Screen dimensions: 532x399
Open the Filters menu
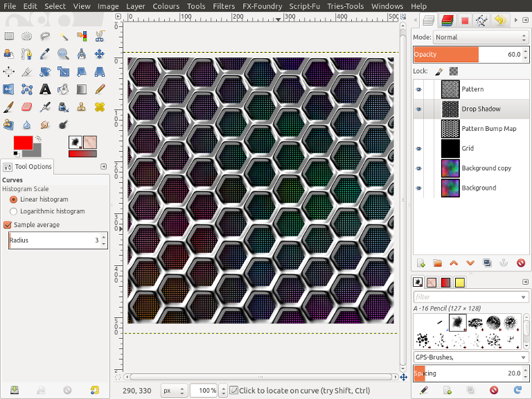tap(224, 6)
